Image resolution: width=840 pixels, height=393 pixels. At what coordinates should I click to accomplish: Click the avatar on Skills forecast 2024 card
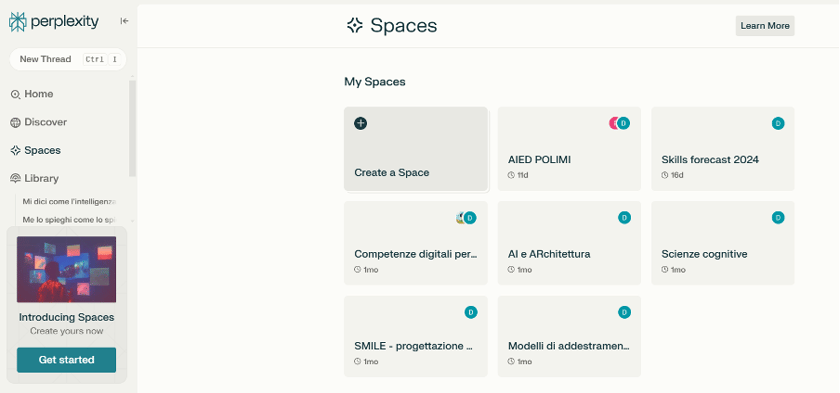coord(778,124)
